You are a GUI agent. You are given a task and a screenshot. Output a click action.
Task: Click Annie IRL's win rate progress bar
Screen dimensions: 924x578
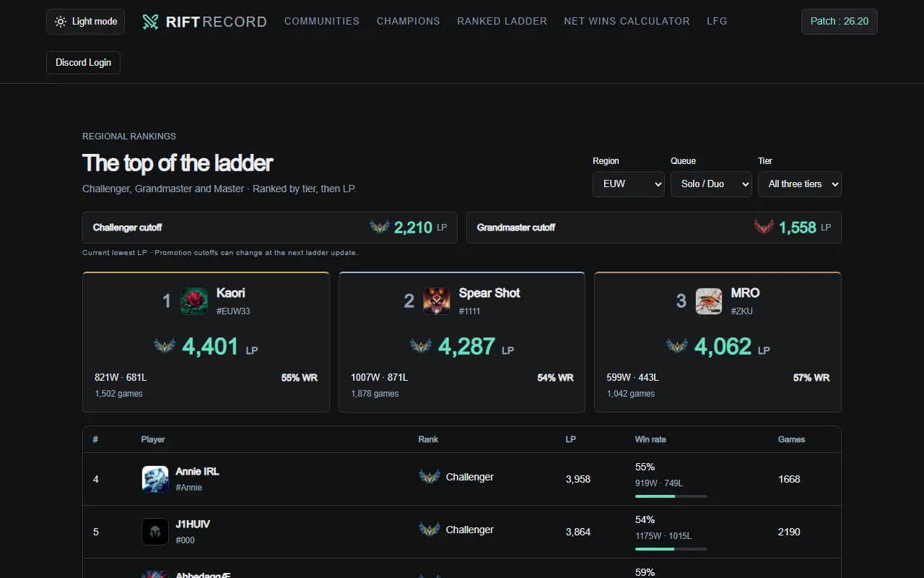point(671,496)
